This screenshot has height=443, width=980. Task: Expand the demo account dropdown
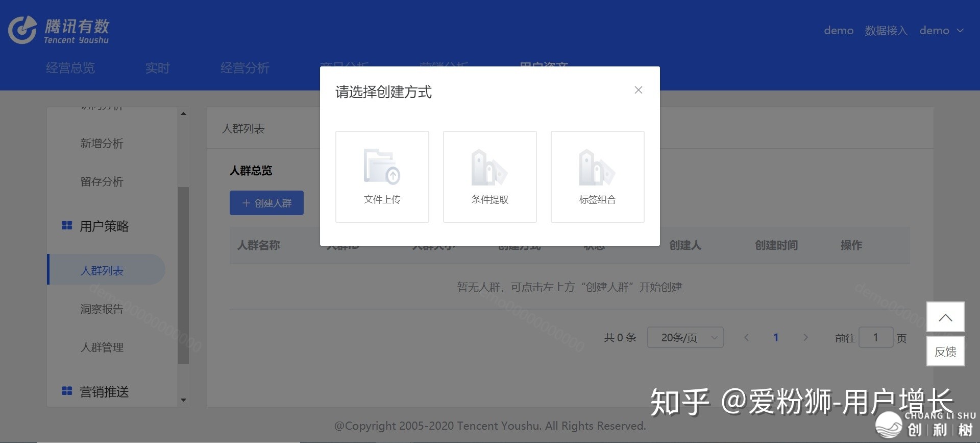coord(942,31)
